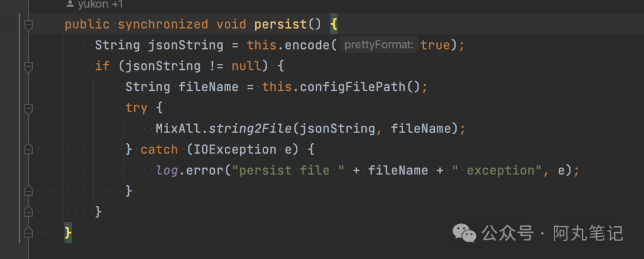Screen dimensions: 644x259
Task: Fold the catch (IOException e) block
Action: [27, 149]
